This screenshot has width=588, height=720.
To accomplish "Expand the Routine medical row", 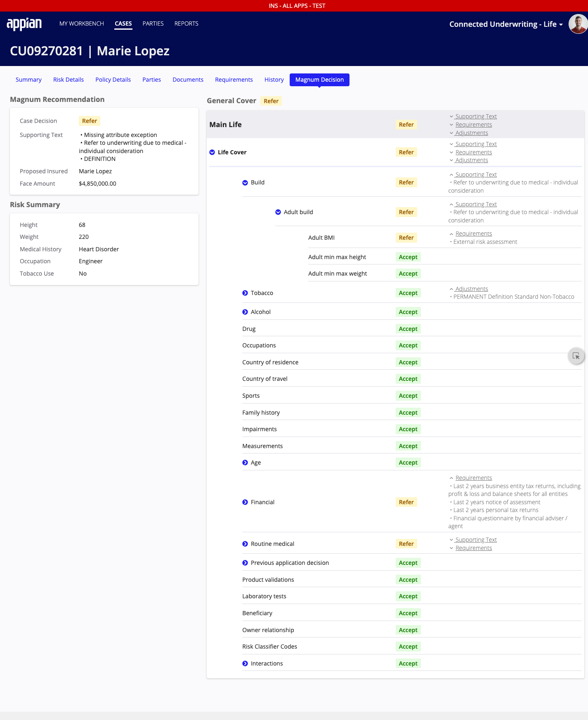I will 245,544.
